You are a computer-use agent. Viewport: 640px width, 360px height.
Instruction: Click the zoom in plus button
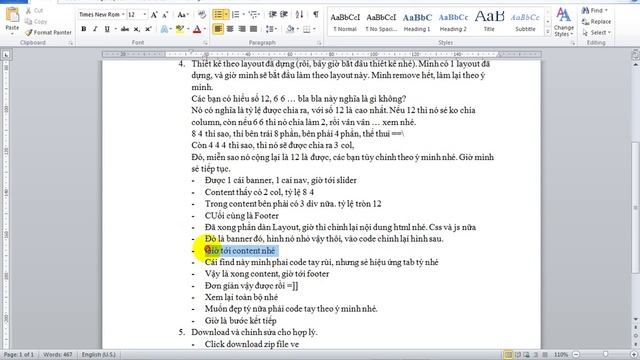point(634,355)
